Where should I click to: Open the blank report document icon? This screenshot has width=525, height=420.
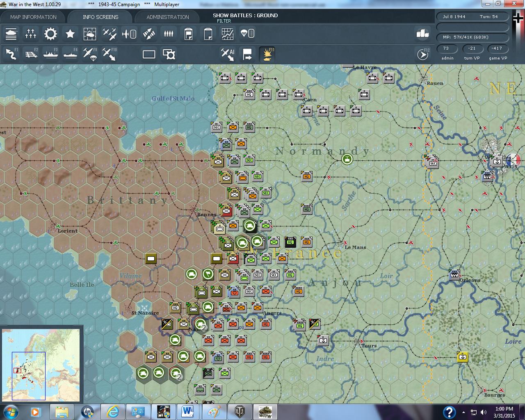click(208, 34)
